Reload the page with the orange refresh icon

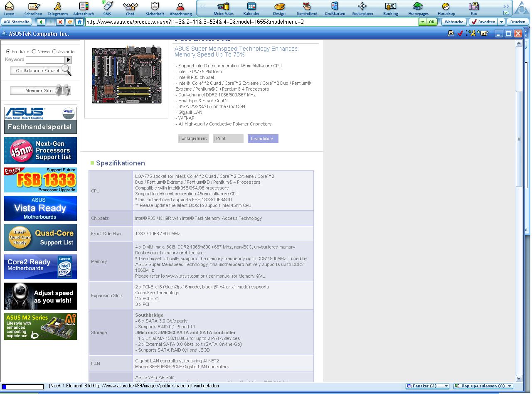pos(70,22)
